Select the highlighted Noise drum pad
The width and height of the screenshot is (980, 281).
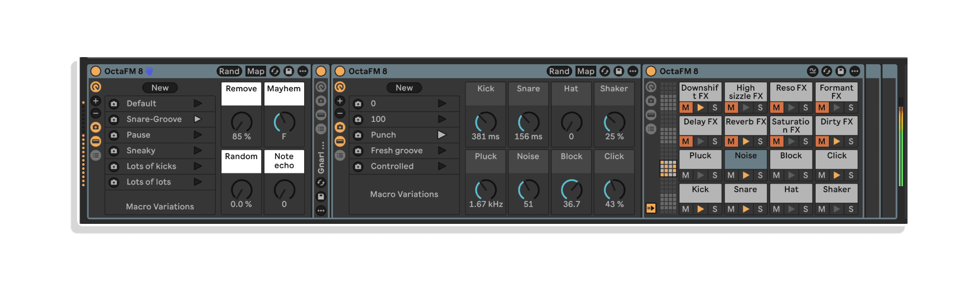(746, 159)
